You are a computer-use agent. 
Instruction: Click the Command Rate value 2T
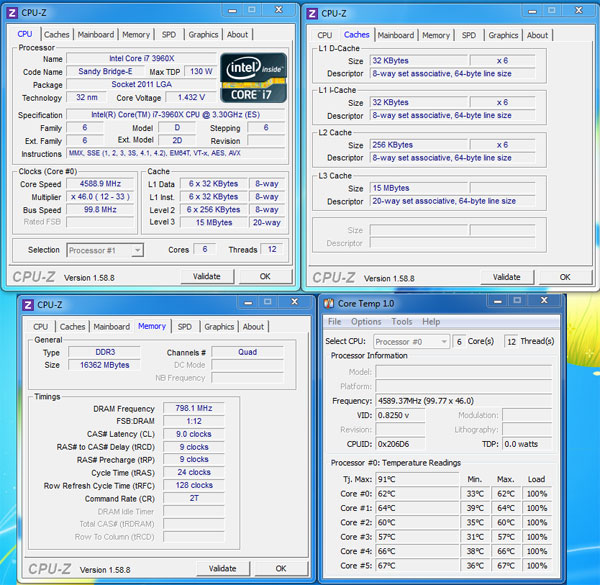[x=194, y=499]
